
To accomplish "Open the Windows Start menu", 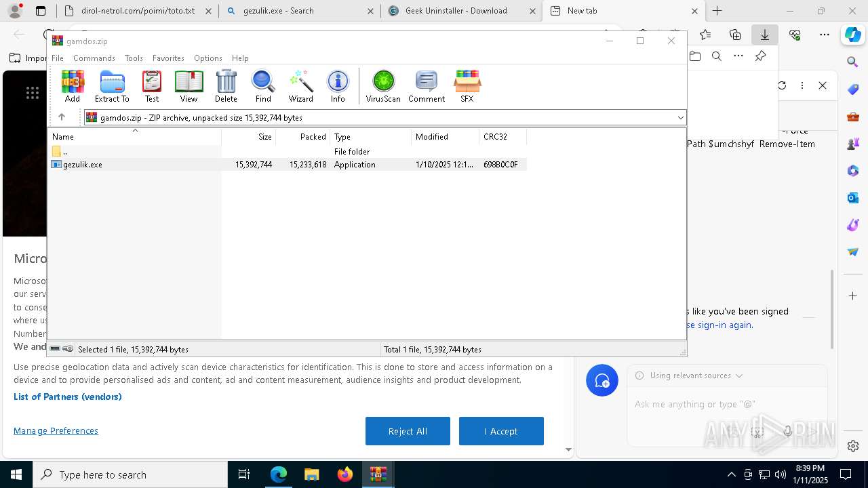I will pos(16,474).
